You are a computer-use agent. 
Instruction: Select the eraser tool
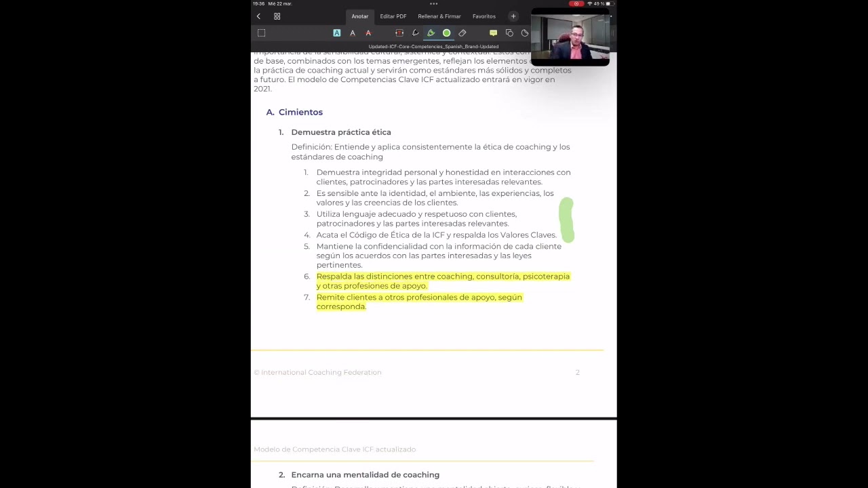462,33
